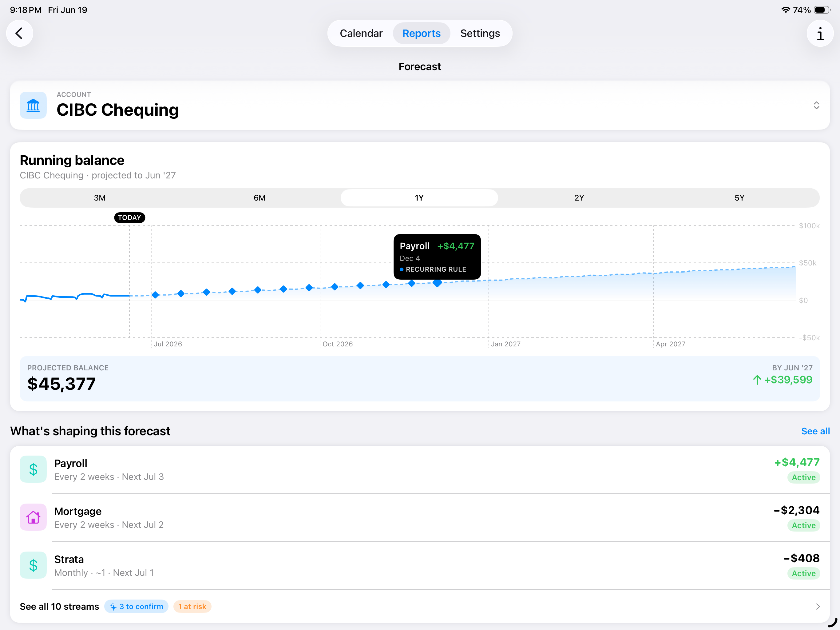Tap 'Monthly · ~1 · Next Jul 1' text

(104, 572)
